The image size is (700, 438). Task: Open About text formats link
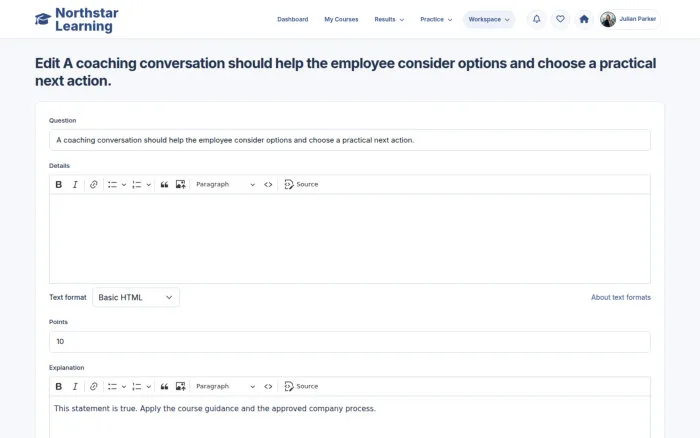(621, 297)
